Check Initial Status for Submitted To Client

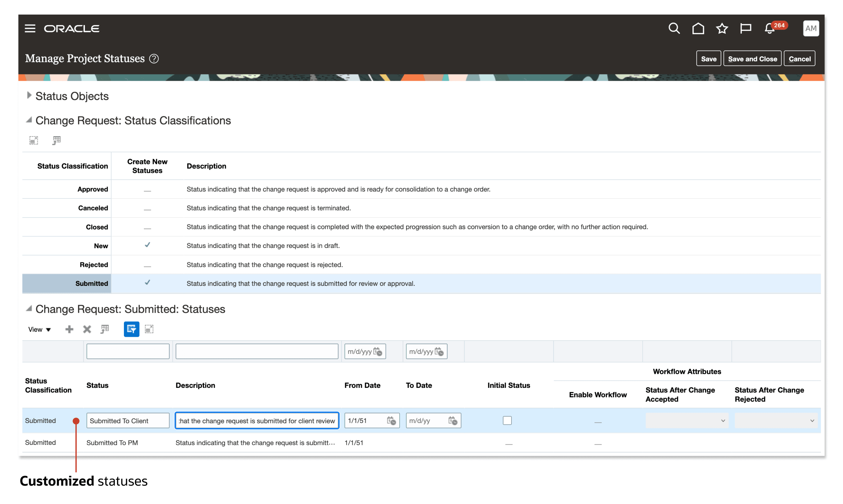[x=507, y=420]
